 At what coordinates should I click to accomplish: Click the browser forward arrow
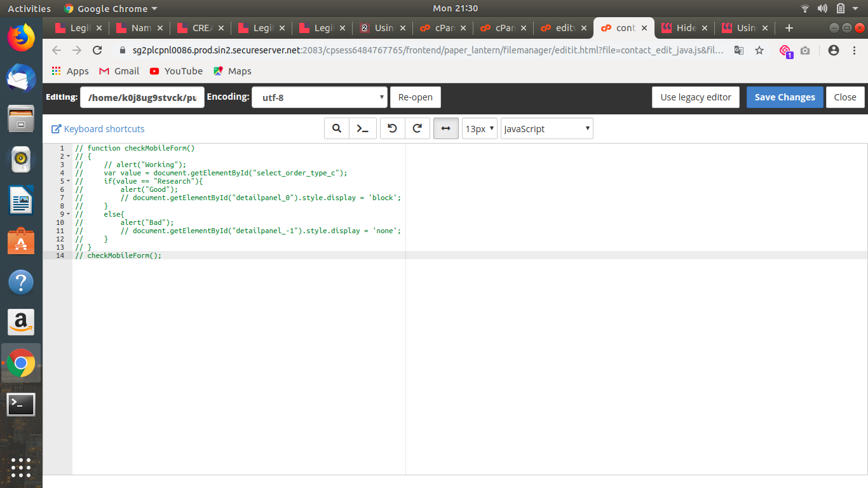(x=77, y=50)
